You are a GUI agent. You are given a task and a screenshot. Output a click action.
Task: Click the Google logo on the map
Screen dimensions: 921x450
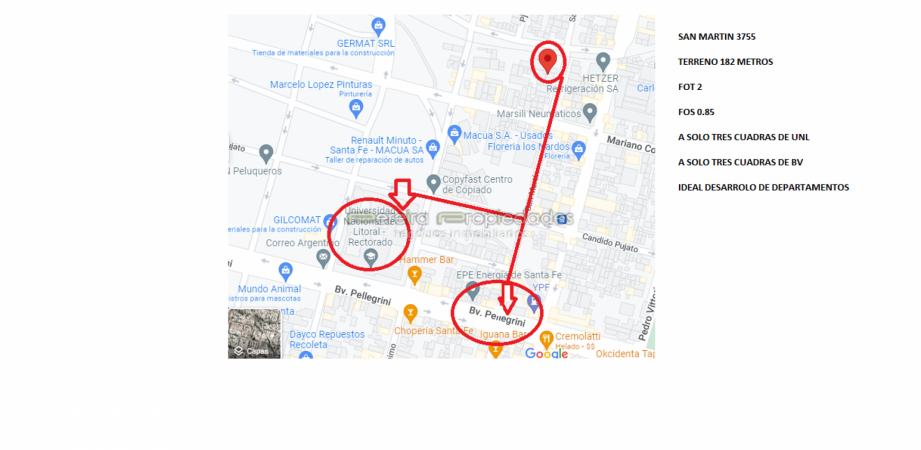coord(546,353)
